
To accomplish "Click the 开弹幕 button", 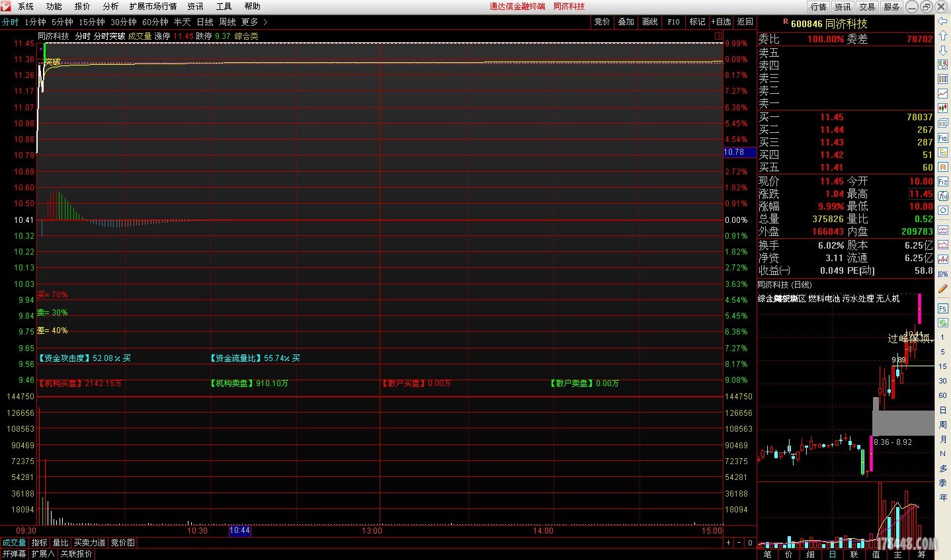I will 15,554.
